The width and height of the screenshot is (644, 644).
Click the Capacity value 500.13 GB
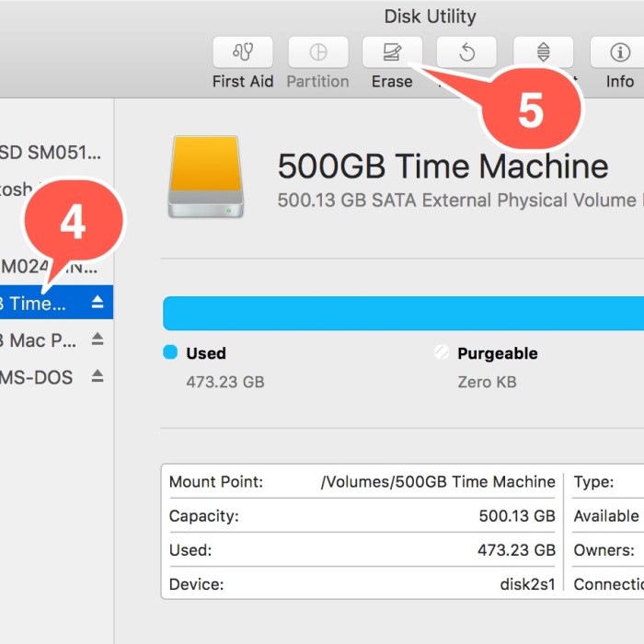[x=517, y=516]
